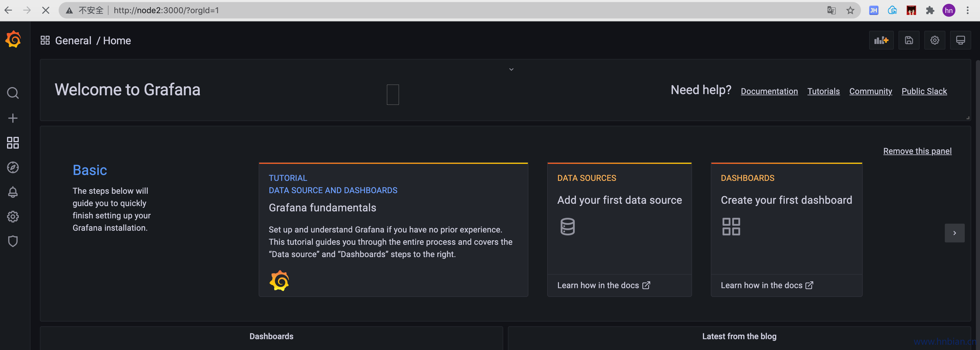The height and width of the screenshot is (350, 980).
Task: Open the Explore compass icon
Action: coord(13,167)
